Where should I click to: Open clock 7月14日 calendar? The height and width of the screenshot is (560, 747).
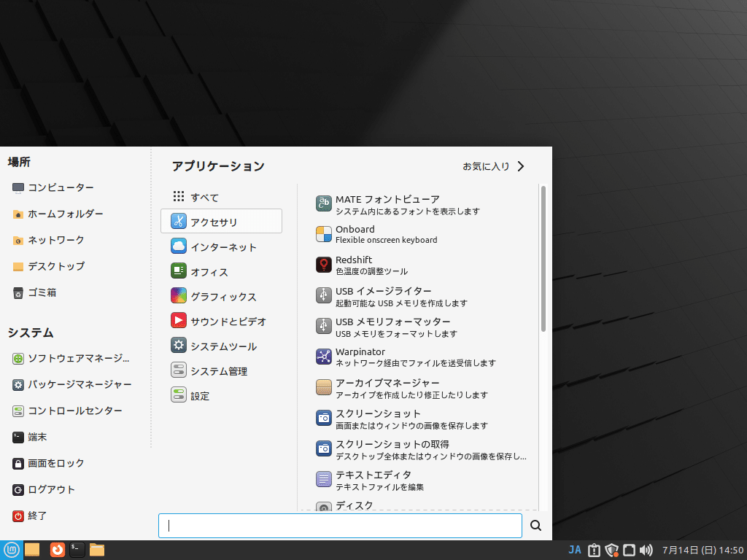click(703, 550)
